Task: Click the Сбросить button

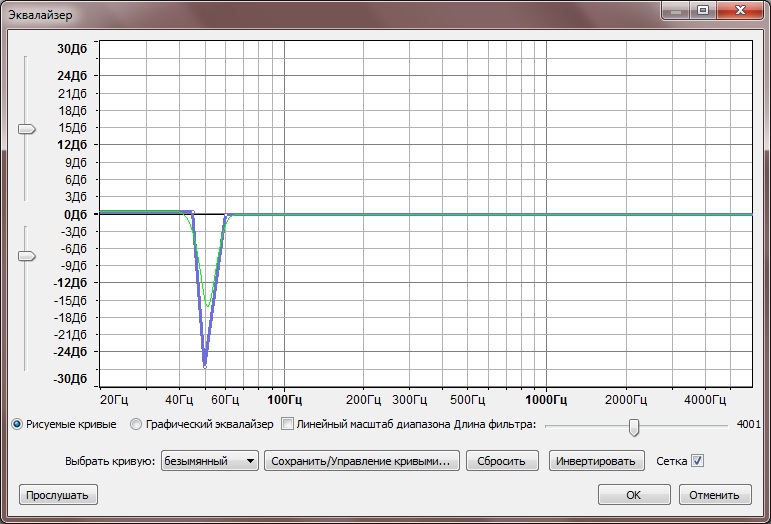Action: tap(502, 461)
